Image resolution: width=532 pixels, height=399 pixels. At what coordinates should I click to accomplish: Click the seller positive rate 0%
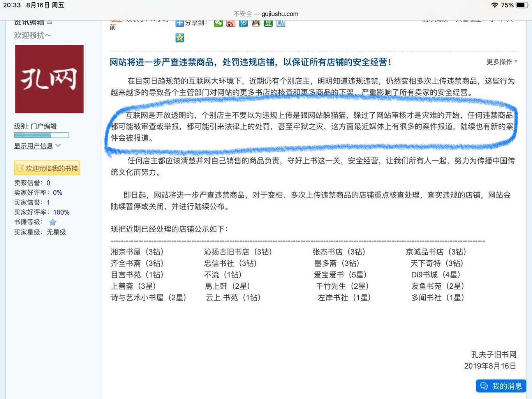[x=58, y=192]
